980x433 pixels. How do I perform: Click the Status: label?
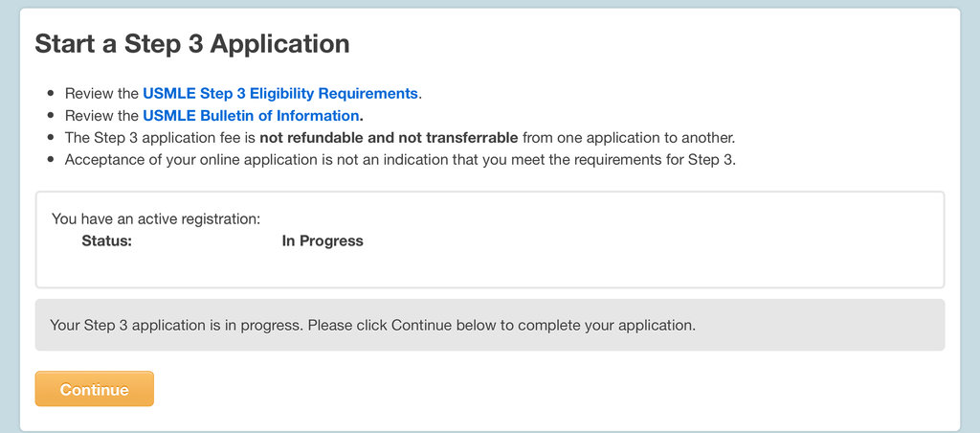coord(106,241)
